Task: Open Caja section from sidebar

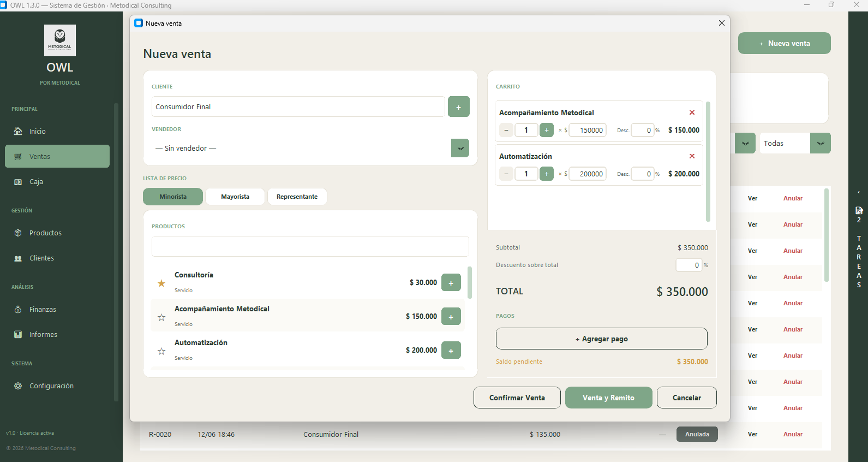Action: click(57, 181)
